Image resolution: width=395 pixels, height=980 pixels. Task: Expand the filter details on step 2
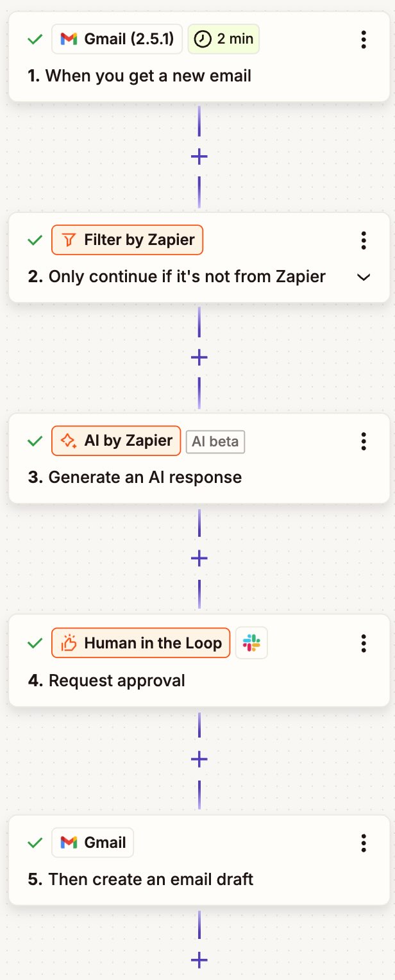coord(364,278)
